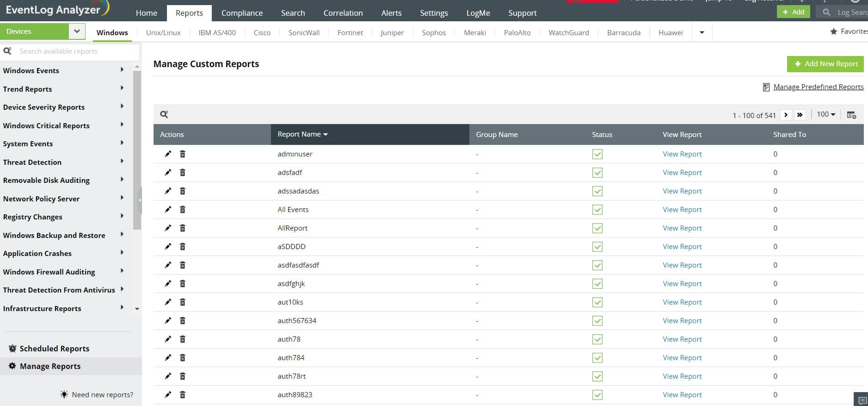The image size is (868, 406).
Task: Edit the adssadasdas report
Action: [168, 191]
